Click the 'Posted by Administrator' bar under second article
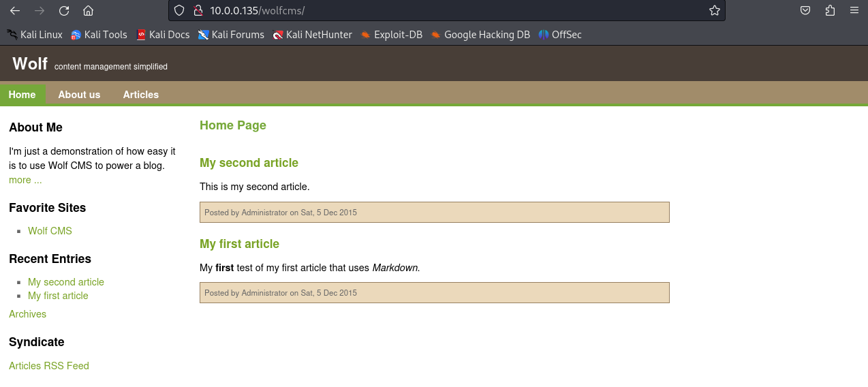 coord(435,212)
